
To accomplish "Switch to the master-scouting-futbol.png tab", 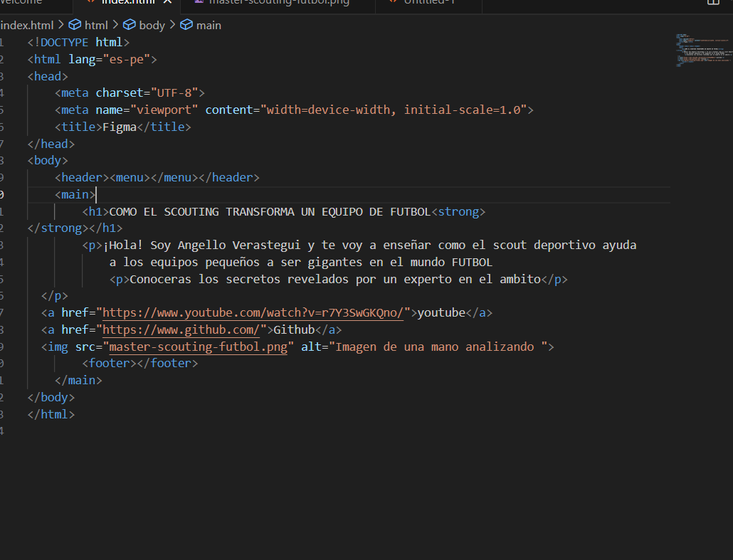I will 278,2.
